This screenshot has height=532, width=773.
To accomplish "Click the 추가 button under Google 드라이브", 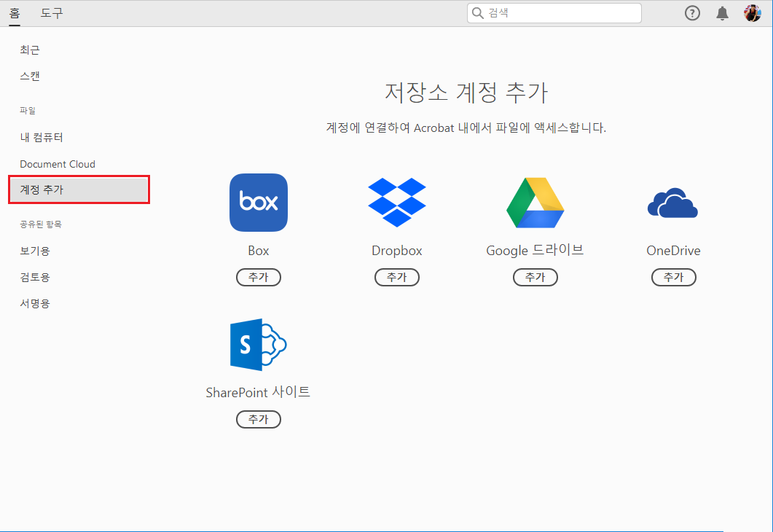I will pyautogui.click(x=535, y=277).
